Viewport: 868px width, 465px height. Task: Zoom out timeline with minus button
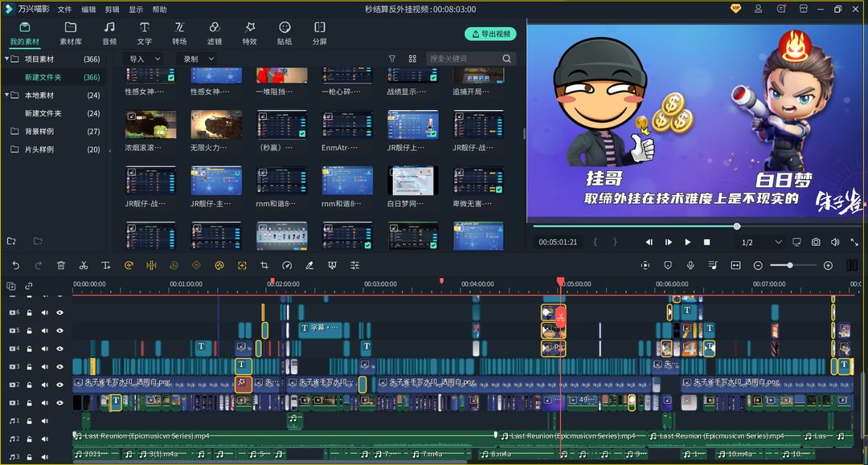coord(758,265)
